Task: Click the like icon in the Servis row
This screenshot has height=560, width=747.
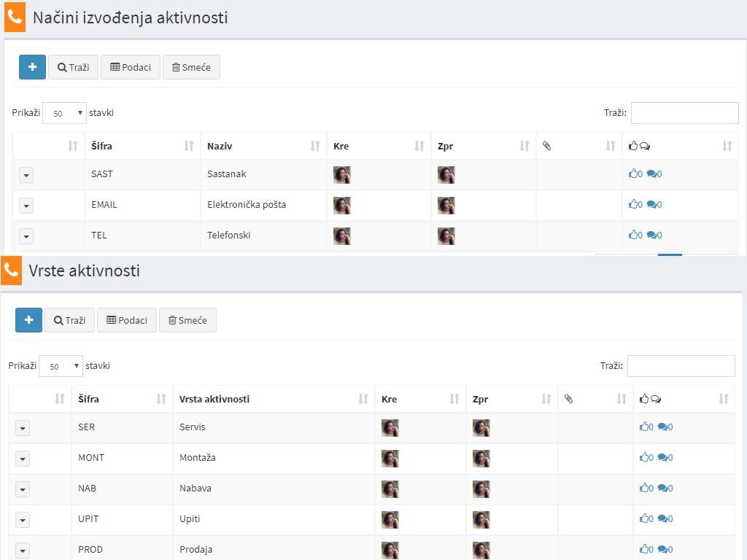Action: point(644,427)
